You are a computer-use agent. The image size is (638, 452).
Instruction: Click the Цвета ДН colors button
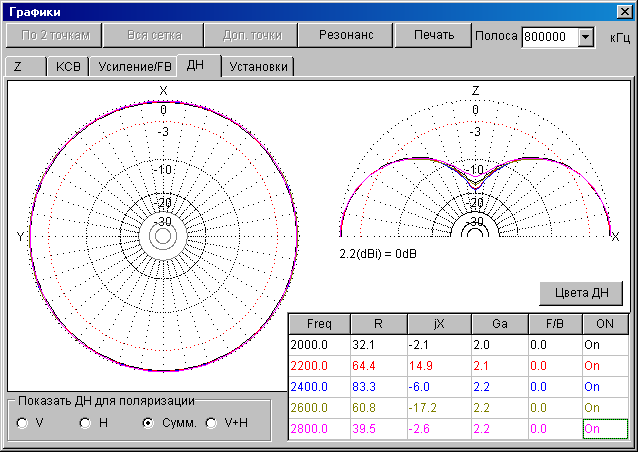(581, 293)
